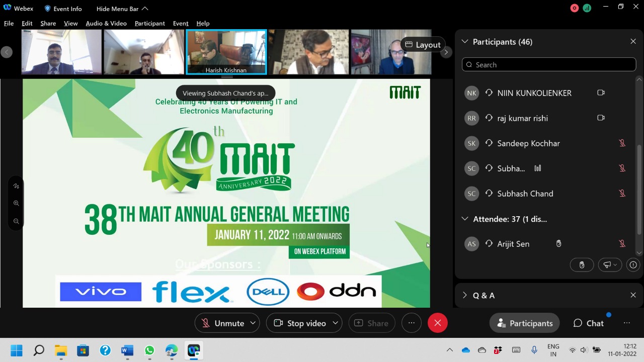The image size is (644, 362).
Task: Open Windows Start menu
Action: click(x=17, y=350)
